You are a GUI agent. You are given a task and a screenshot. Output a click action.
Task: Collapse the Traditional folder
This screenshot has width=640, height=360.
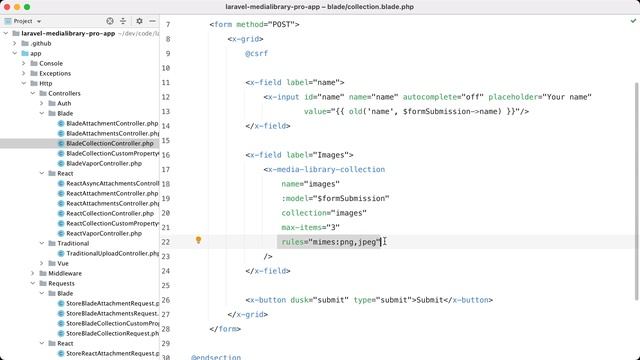42,243
